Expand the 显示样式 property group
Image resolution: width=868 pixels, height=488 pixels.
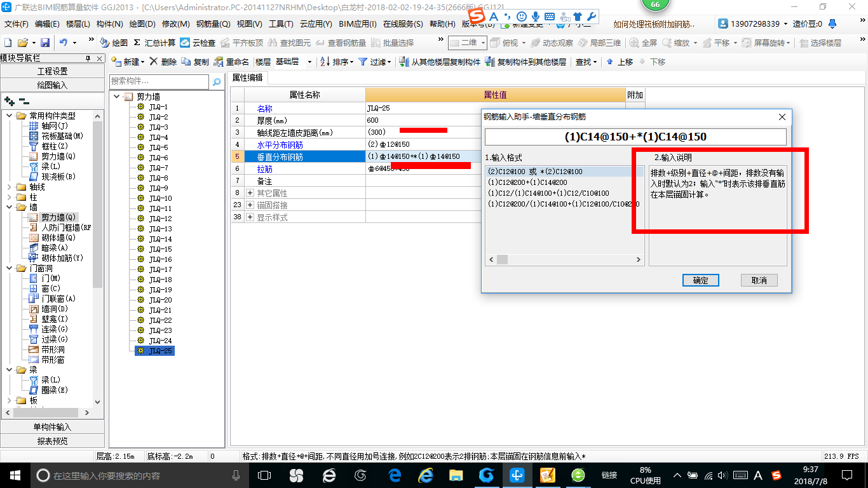(250, 217)
